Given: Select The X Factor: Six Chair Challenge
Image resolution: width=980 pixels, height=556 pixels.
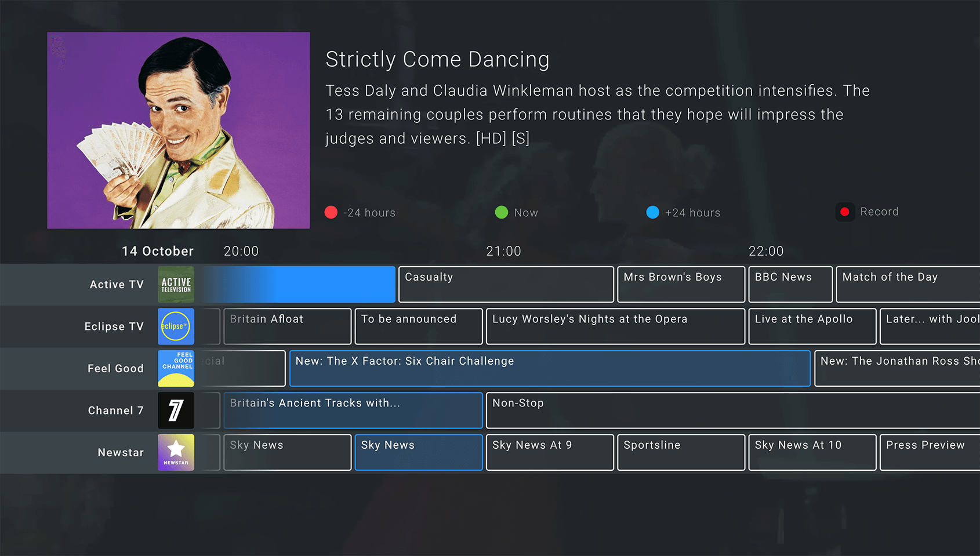Looking at the screenshot, I should [550, 369].
